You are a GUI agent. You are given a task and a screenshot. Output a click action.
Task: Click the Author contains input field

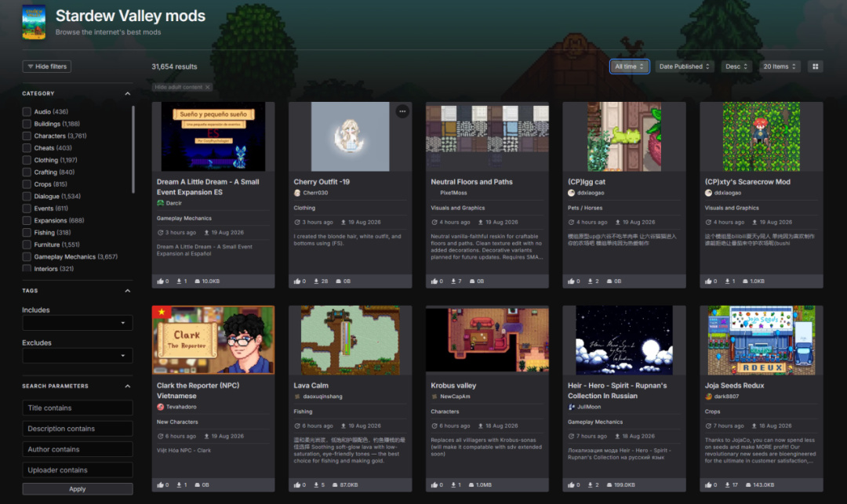(77, 449)
